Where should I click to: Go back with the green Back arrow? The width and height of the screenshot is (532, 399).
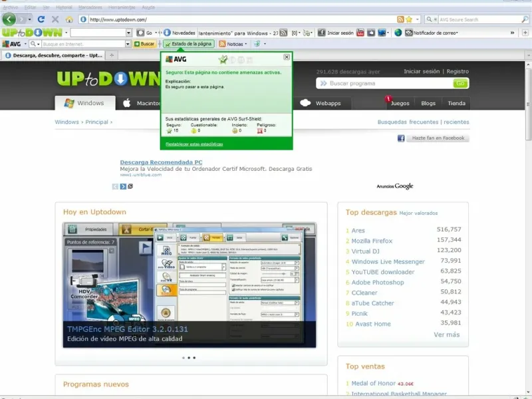point(9,19)
